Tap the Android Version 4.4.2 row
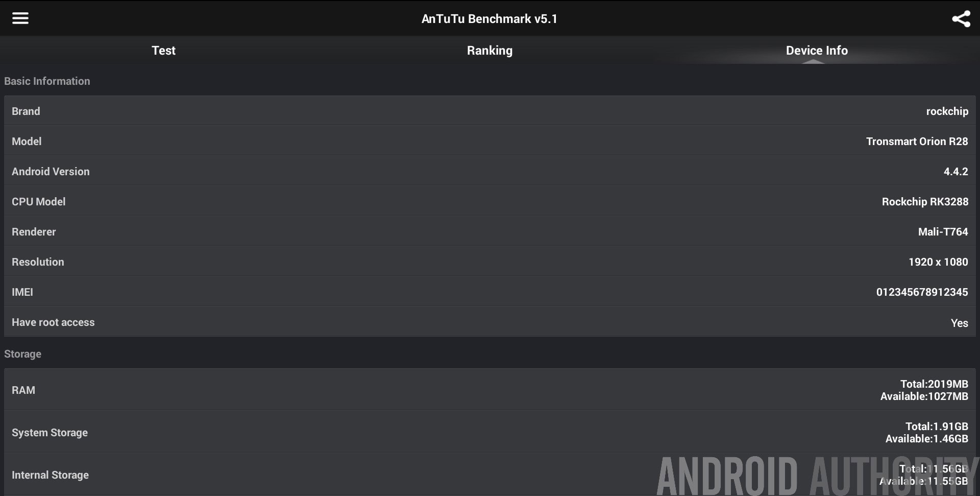980x496 pixels. click(x=490, y=171)
